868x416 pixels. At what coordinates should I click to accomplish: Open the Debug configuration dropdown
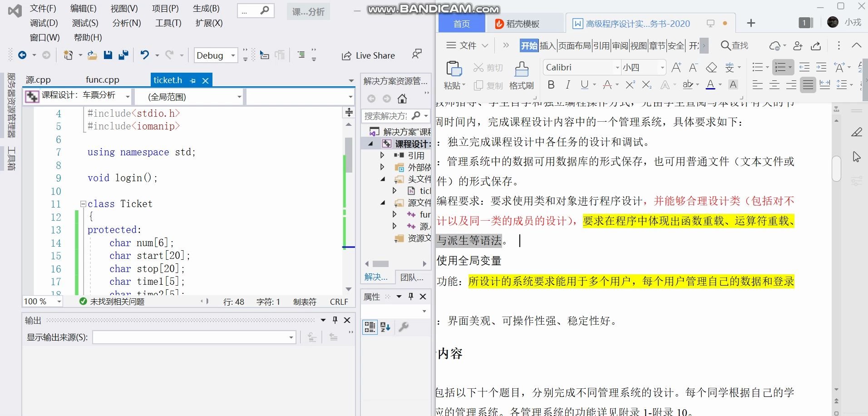[x=233, y=55]
